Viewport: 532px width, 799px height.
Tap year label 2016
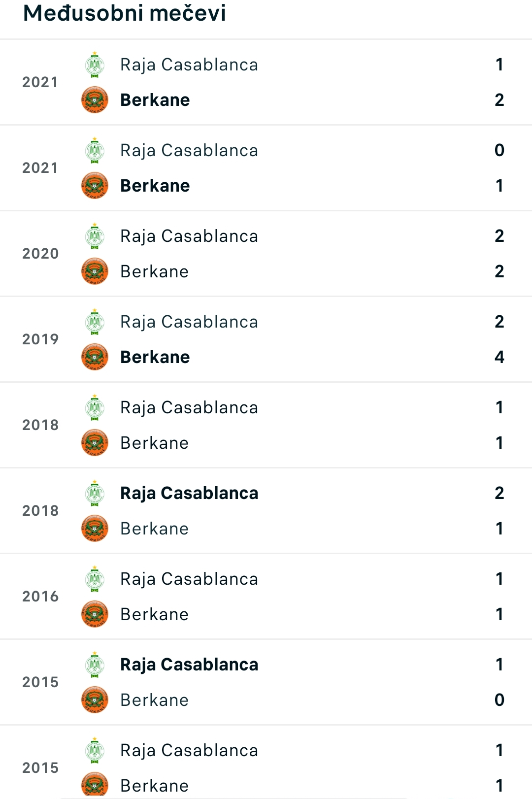pyautogui.click(x=40, y=597)
